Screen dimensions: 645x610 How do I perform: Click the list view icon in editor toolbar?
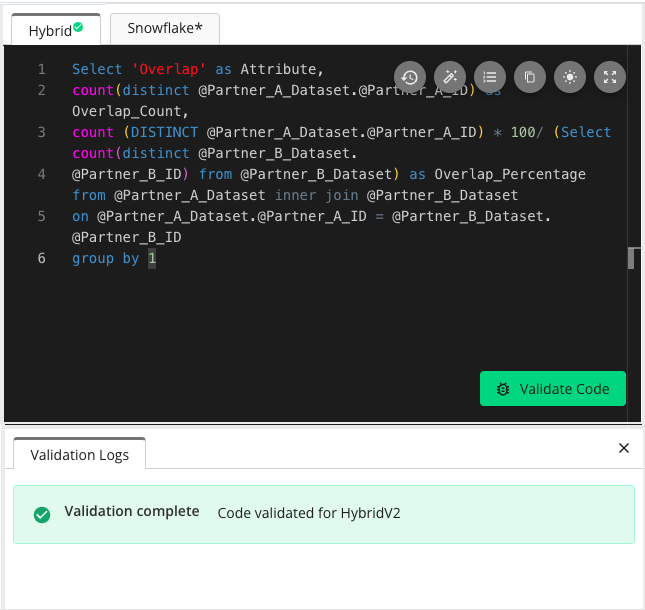(489, 77)
